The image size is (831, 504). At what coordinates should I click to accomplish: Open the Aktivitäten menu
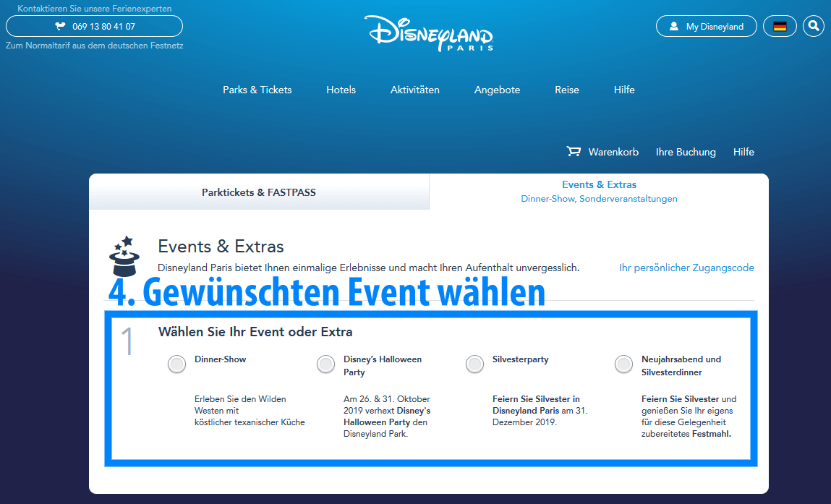coord(415,90)
